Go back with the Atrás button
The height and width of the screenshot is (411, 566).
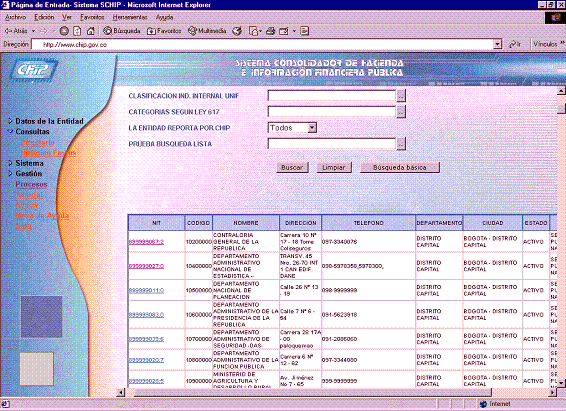(x=16, y=31)
